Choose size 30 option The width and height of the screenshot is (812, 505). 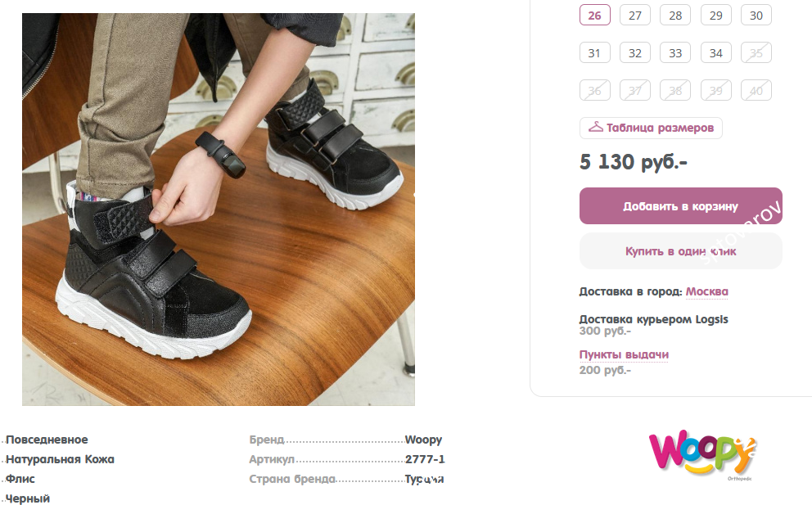tap(756, 16)
